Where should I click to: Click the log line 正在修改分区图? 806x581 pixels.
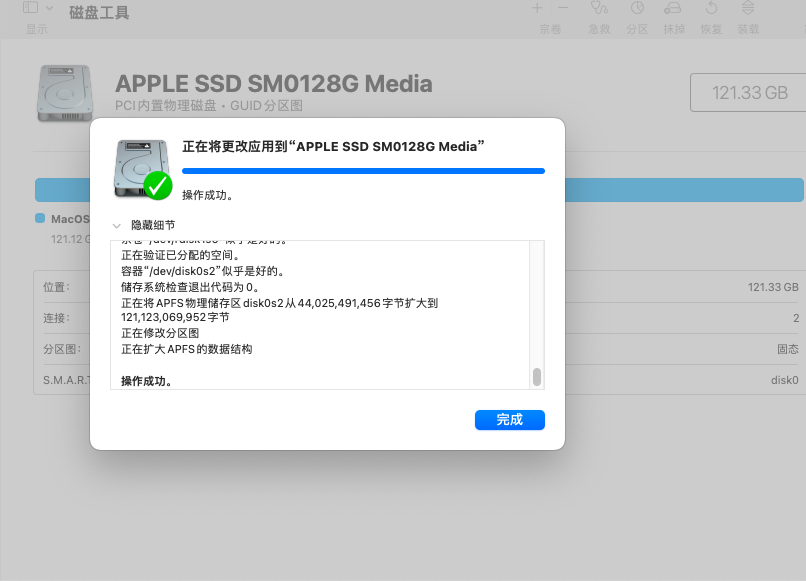[160, 333]
